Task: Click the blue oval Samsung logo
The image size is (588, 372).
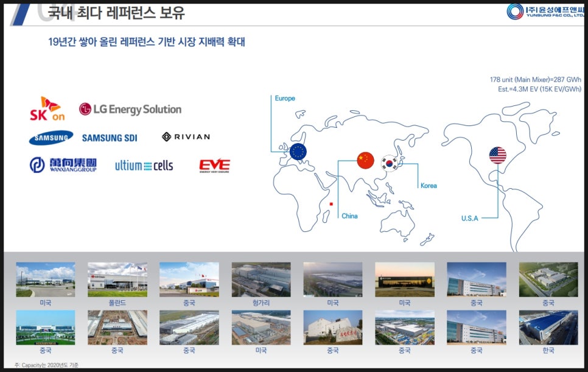Action: [x=51, y=138]
